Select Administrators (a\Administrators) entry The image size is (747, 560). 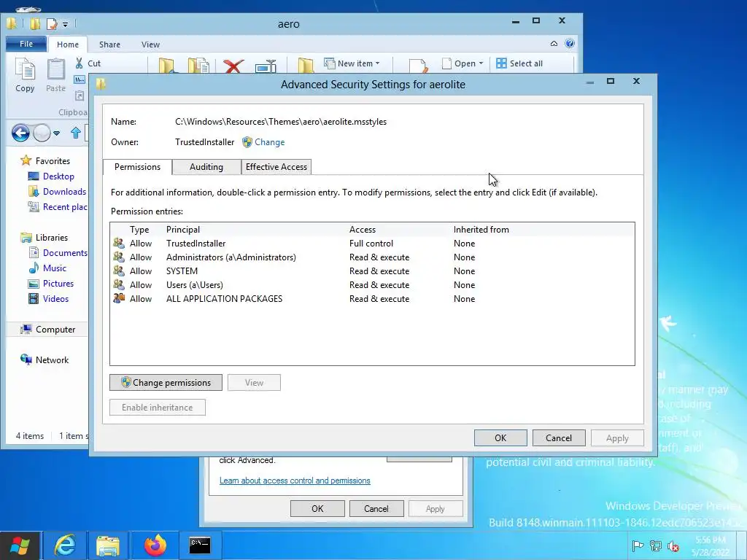pyautogui.click(x=372, y=257)
